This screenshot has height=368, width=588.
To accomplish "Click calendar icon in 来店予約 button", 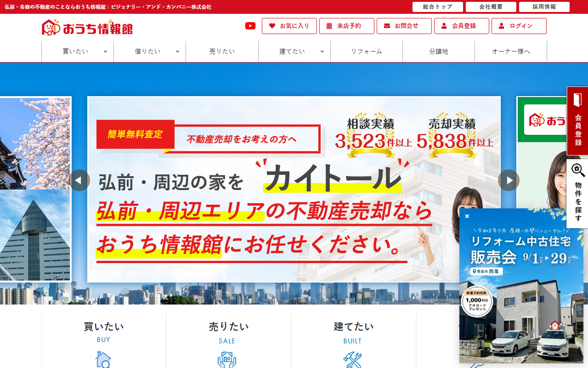I will (x=329, y=26).
